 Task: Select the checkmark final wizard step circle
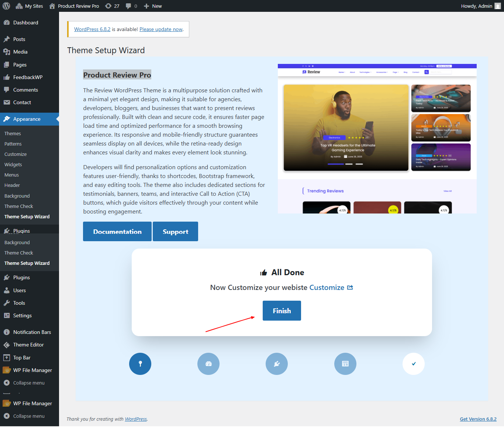(414, 364)
